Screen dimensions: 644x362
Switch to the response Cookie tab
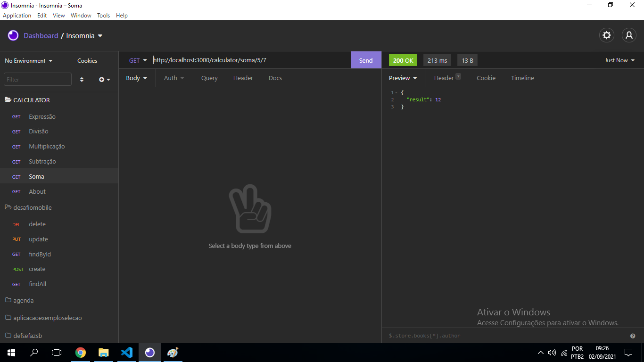[486, 78]
